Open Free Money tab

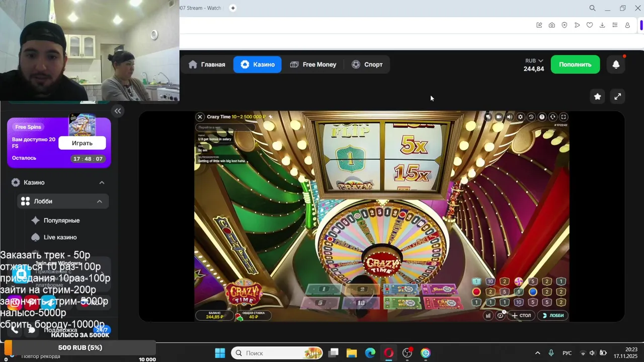click(x=313, y=64)
